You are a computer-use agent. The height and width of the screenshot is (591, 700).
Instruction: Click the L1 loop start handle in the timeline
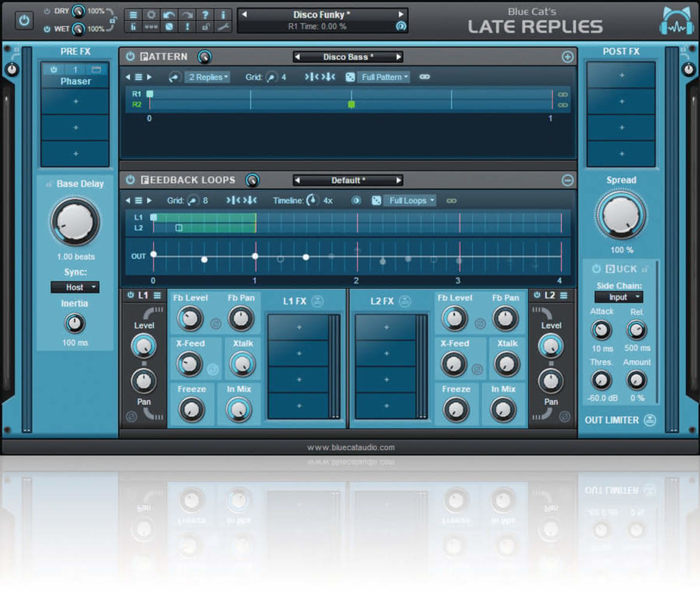(153, 217)
